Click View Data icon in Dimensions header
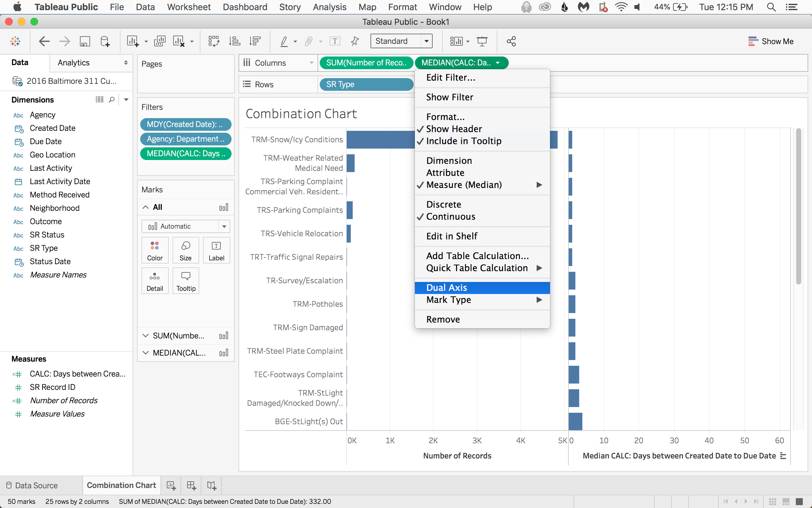This screenshot has height=508, width=812. (x=99, y=100)
